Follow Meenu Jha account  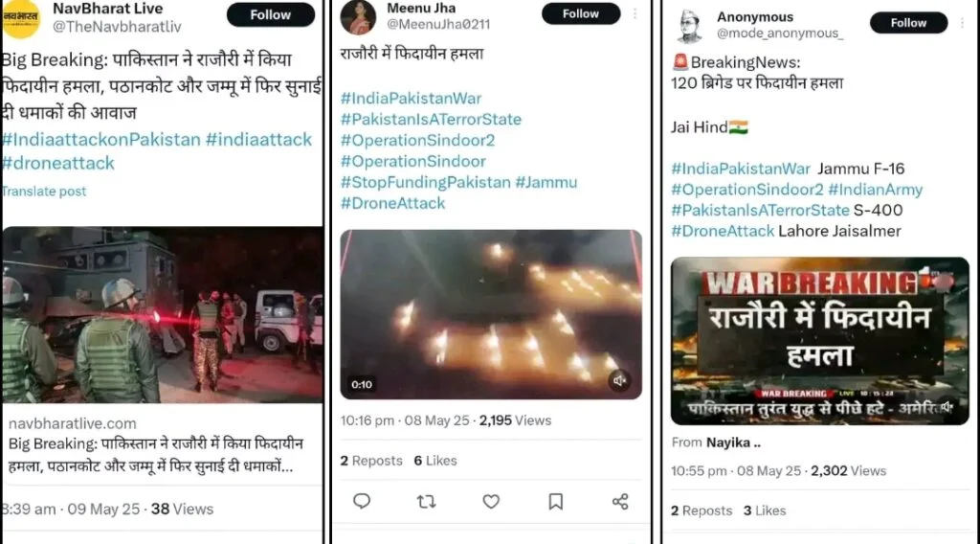581,13
